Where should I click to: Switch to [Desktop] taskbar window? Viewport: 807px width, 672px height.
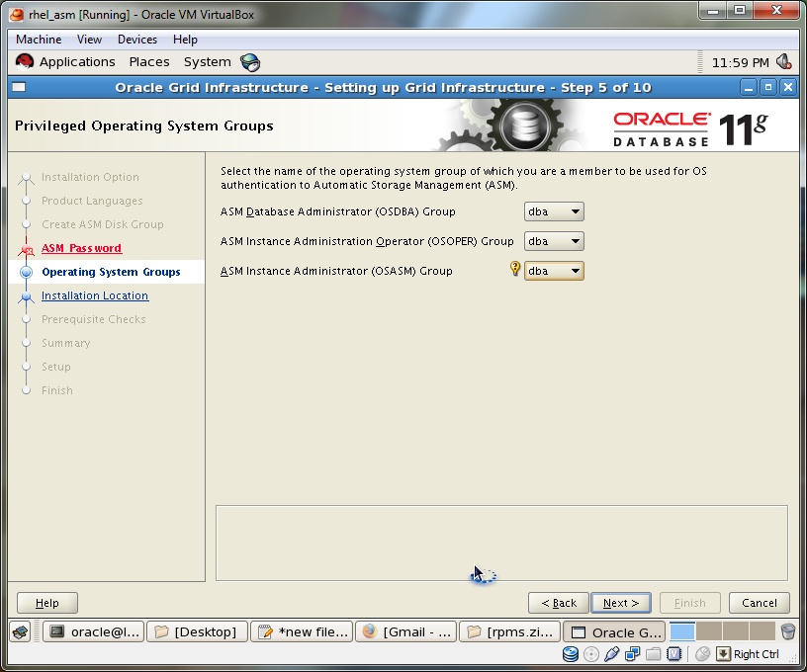197,631
